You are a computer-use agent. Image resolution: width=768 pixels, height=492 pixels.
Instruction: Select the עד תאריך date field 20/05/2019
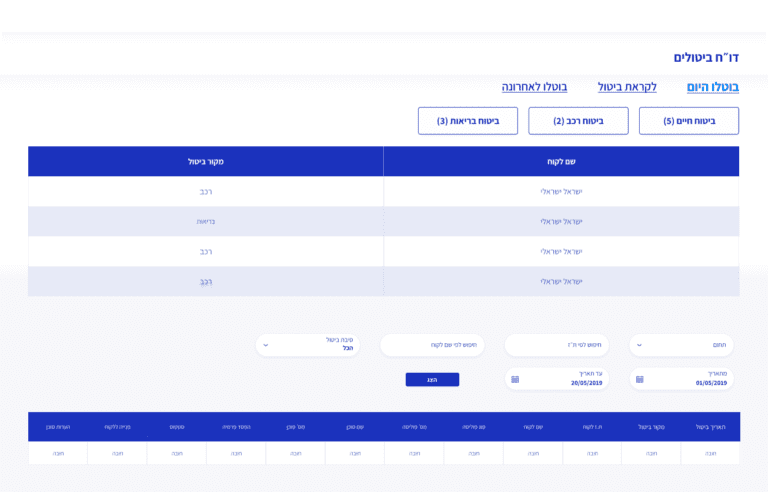click(x=565, y=380)
